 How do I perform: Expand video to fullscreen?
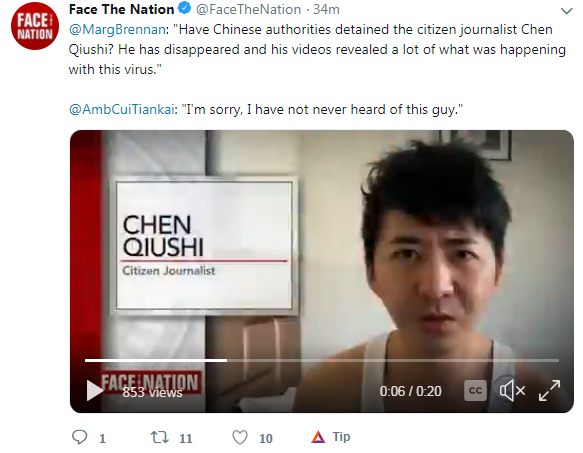point(549,391)
